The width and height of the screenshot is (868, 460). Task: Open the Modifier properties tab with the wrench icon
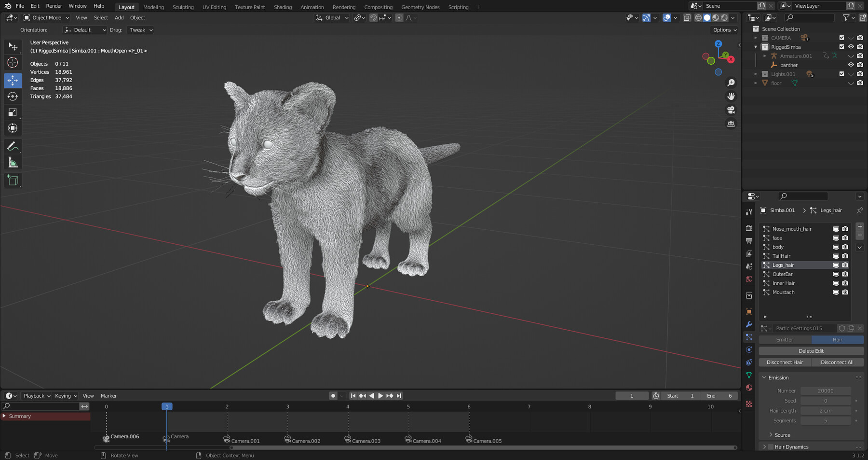pyautogui.click(x=749, y=325)
